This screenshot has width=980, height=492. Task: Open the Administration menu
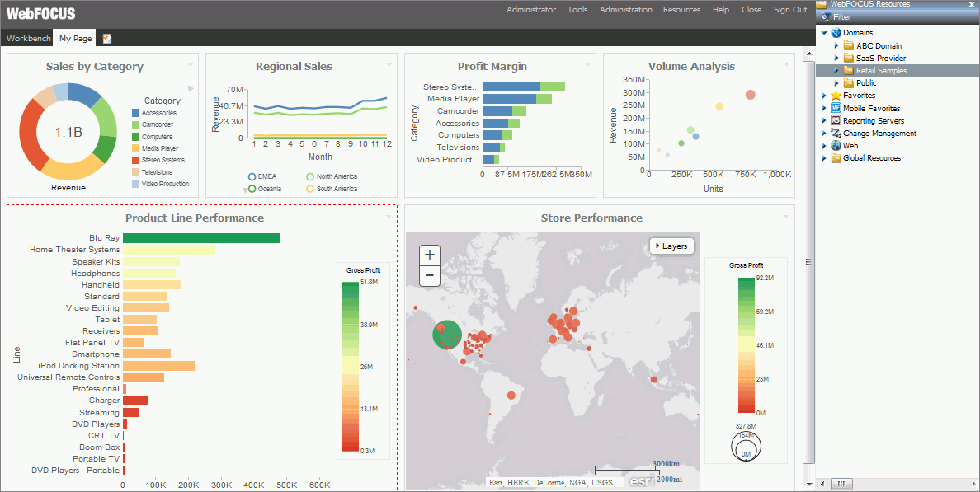(625, 10)
